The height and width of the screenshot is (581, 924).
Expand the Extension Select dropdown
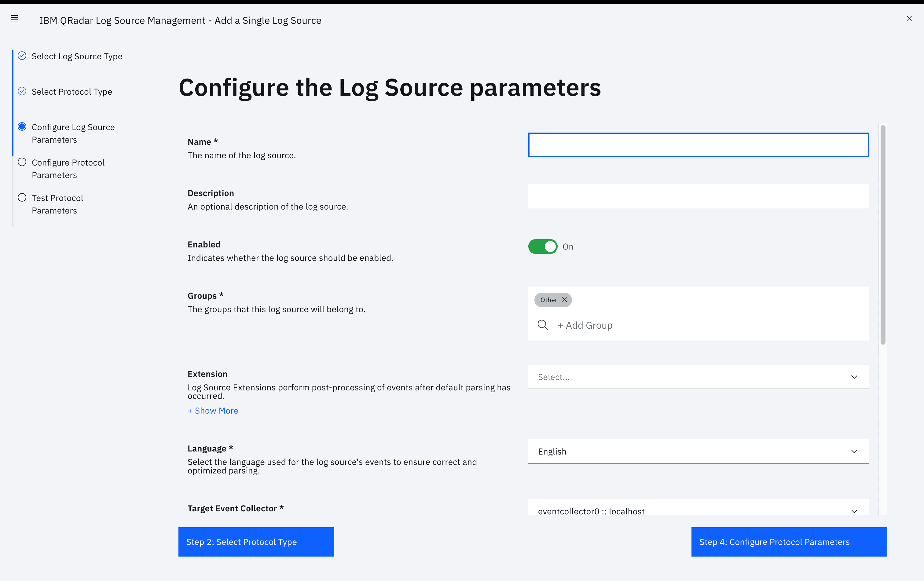tap(698, 377)
